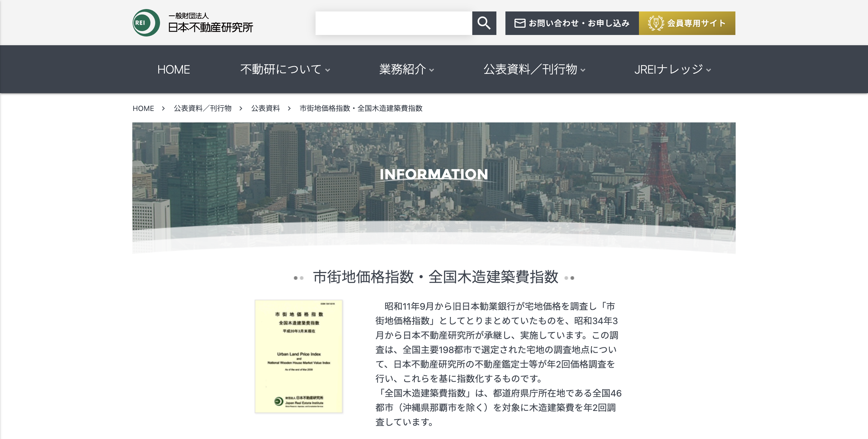Click HOME breadcrumb link
Screen dimensions: 868x439
[x=143, y=108]
